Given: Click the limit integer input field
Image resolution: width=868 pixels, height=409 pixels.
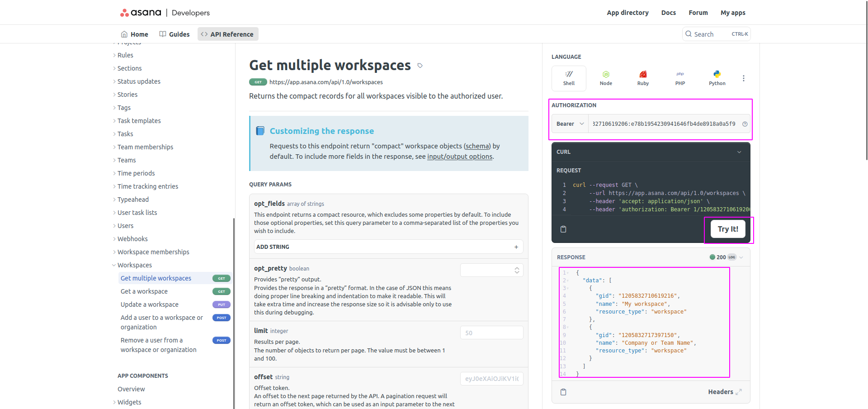Looking at the screenshot, I should (491, 333).
